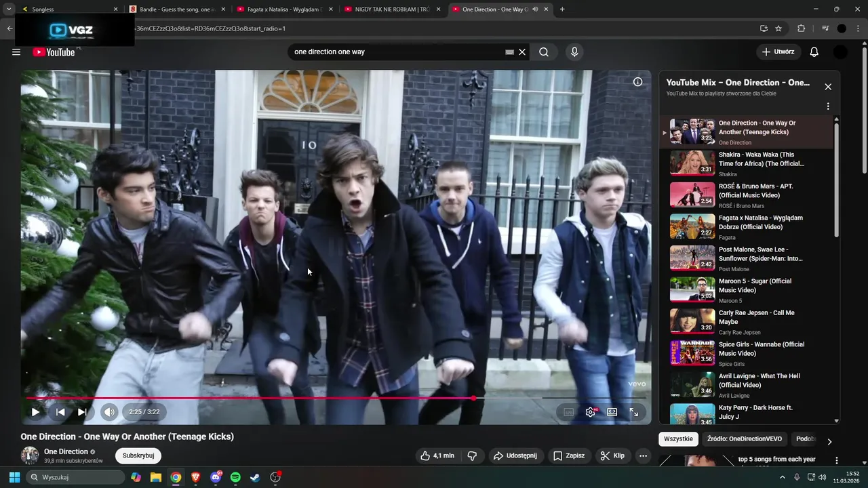Open more actions menu below video
Viewport: 868px width, 488px height.
(x=643, y=455)
